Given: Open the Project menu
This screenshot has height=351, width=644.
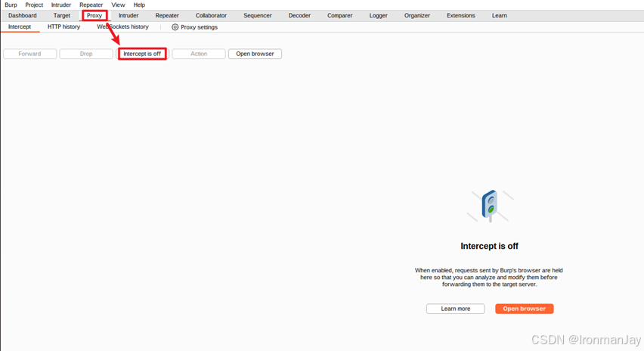Looking at the screenshot, I should click(34, 5).
